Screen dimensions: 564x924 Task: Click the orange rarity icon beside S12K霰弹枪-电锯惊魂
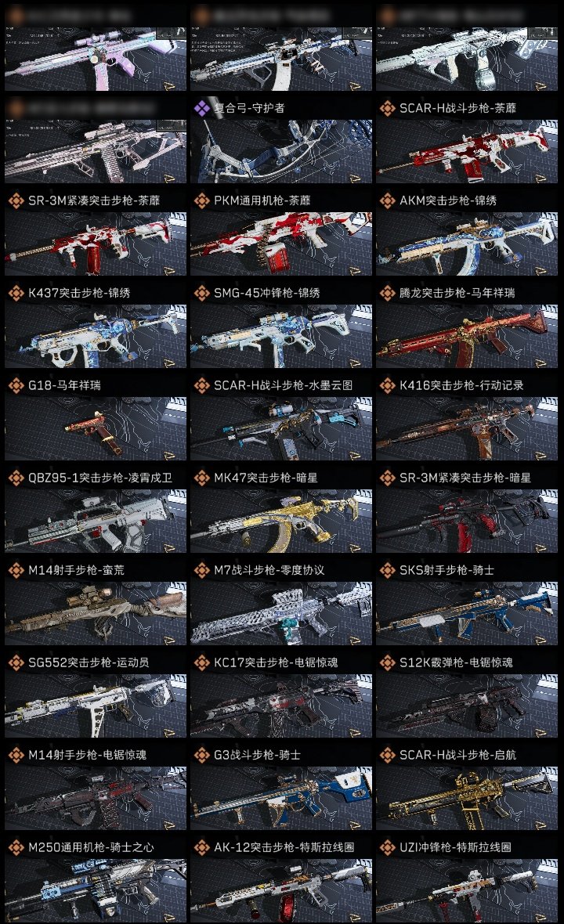pyautogui.click(x=388, y=662)
